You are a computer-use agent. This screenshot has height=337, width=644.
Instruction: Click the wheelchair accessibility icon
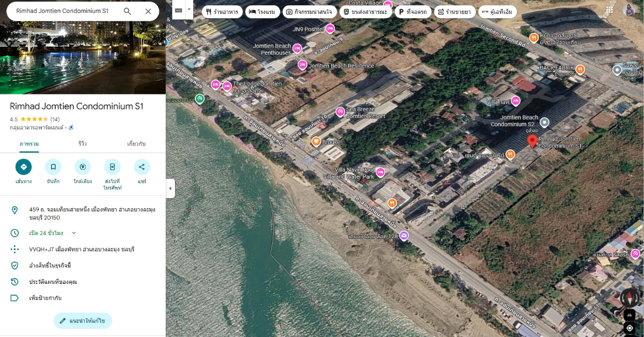point(71,128)
